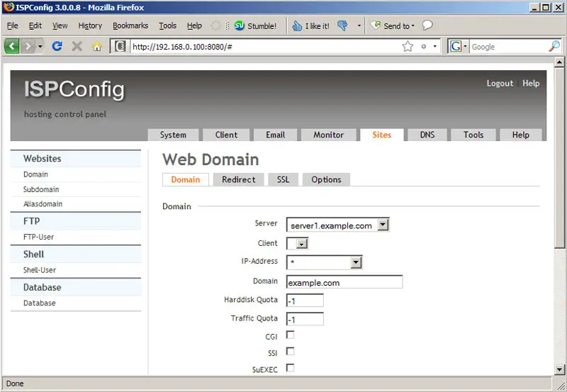Click the toolbar grip handle before Stumble!
Image resolution: width=567 pixels, height=392 pixels.
pyautogui.click(x=227, y=26)
